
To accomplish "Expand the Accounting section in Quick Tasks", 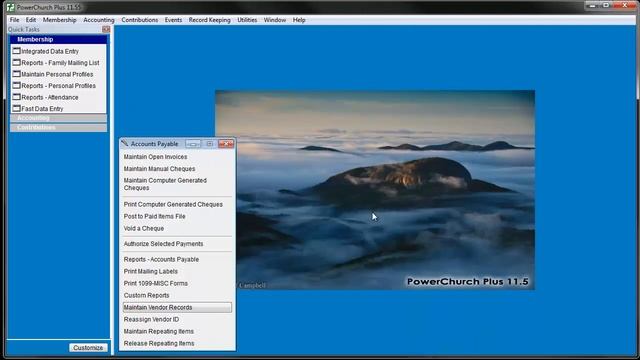I will (x=59, y=118).
